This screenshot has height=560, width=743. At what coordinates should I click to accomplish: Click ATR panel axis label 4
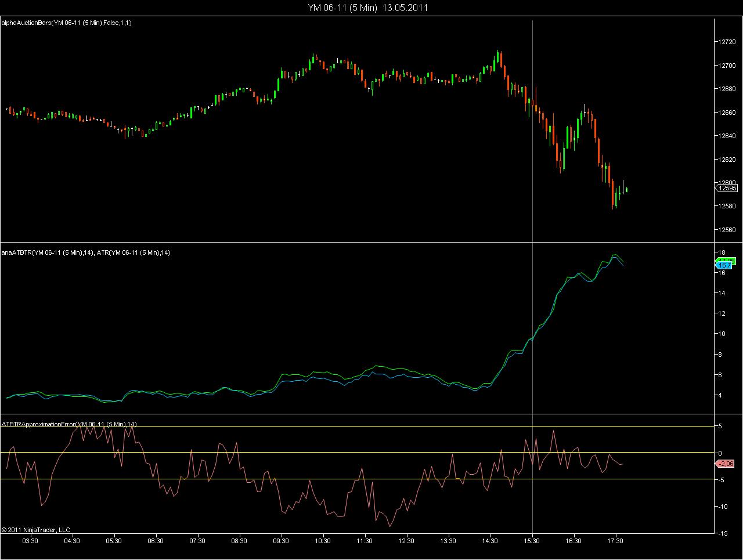point(720,396)
